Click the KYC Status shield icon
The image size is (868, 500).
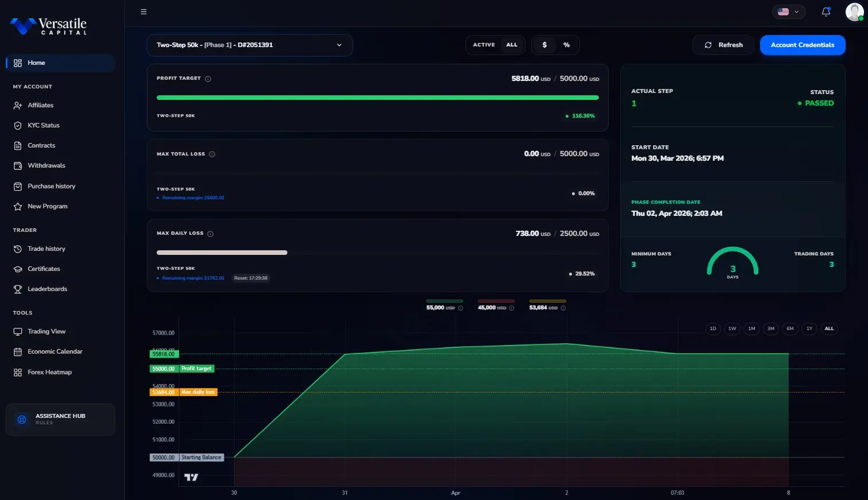18,125
